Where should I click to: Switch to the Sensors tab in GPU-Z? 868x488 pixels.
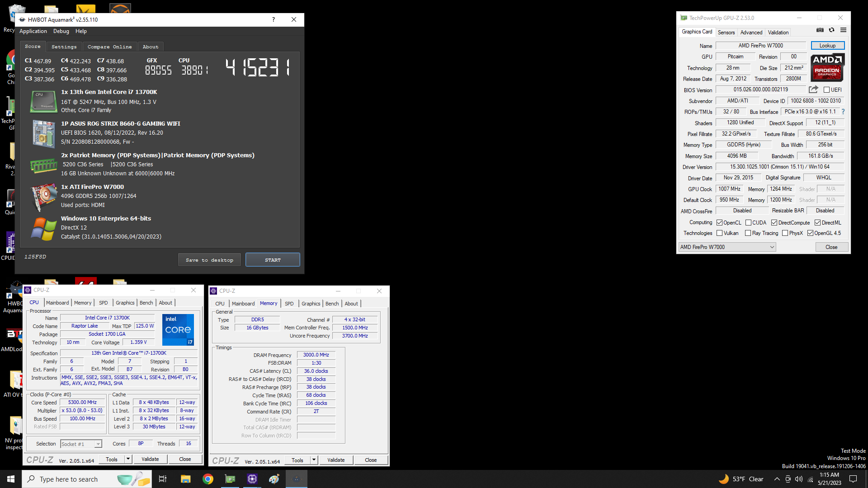726,33
